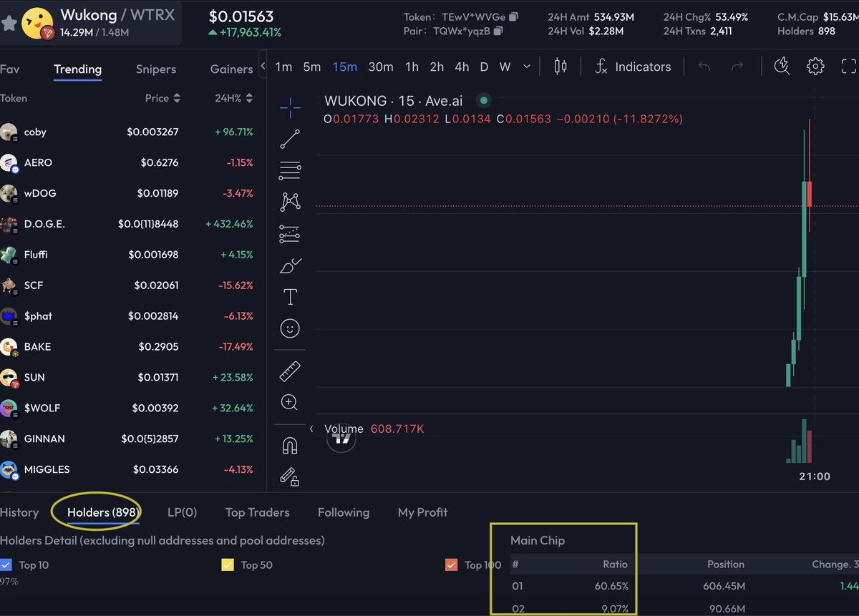Viewport: 859px width, 616px height.
Task: Redo last chart action
Action: (x=737, y=67)
